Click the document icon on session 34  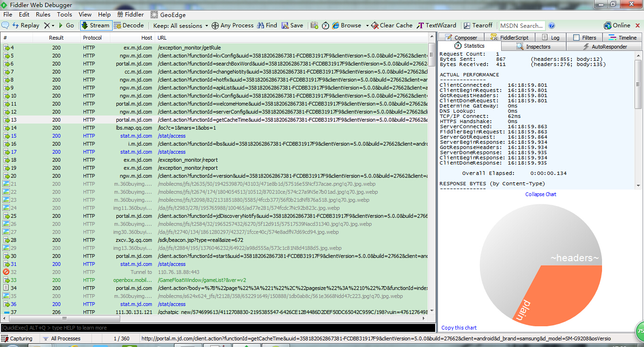pyautogui.click(x=6, y=288)
